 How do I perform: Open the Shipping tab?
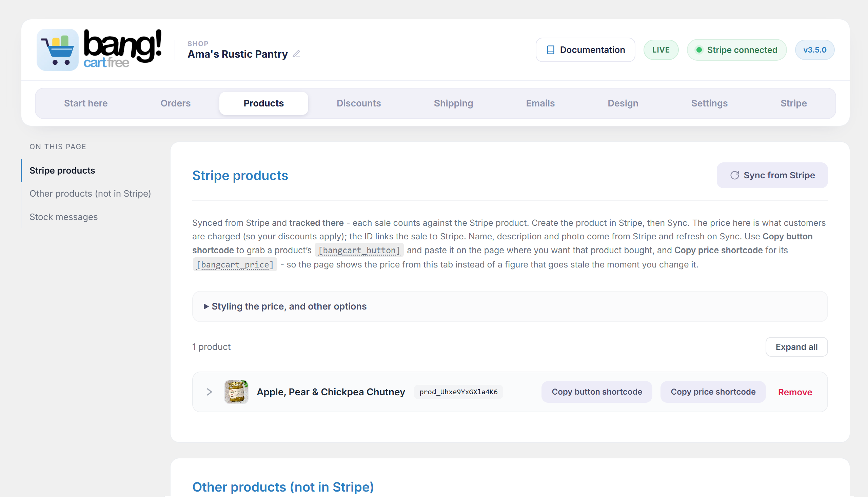pos(453,103)
